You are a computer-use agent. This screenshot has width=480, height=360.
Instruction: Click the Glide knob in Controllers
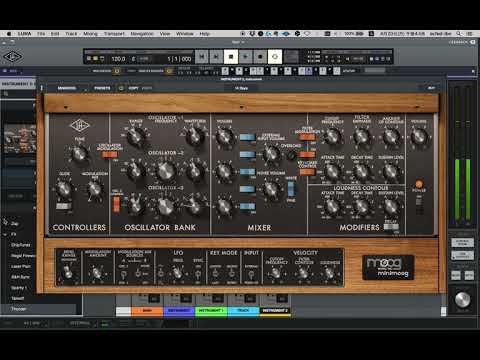tap(64, 189)
